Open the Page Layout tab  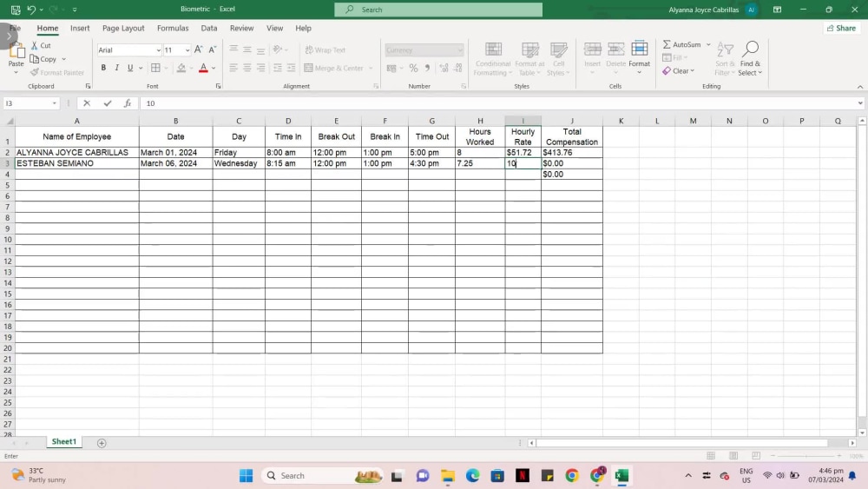[x=123, y=29]
